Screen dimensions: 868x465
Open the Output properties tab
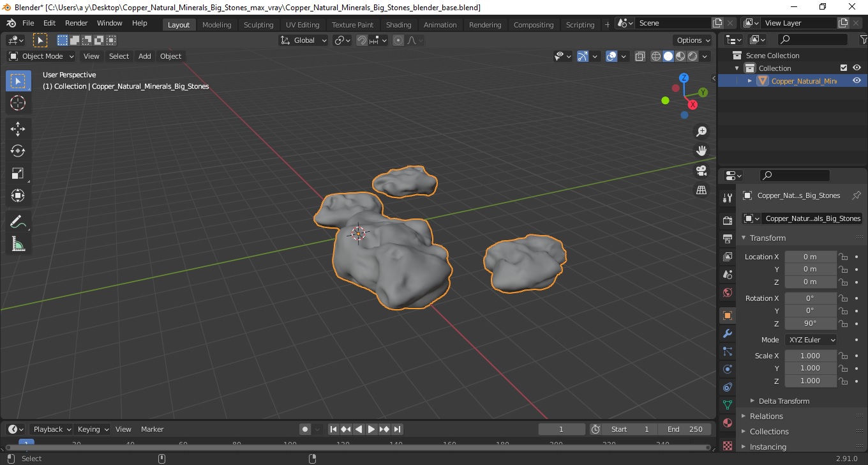point(728,238)
